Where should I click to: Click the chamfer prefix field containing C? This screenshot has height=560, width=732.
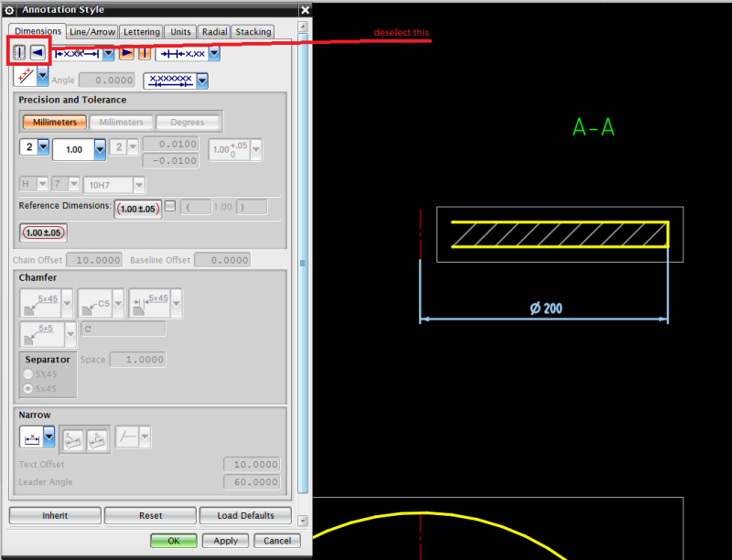tap(124, 329)
